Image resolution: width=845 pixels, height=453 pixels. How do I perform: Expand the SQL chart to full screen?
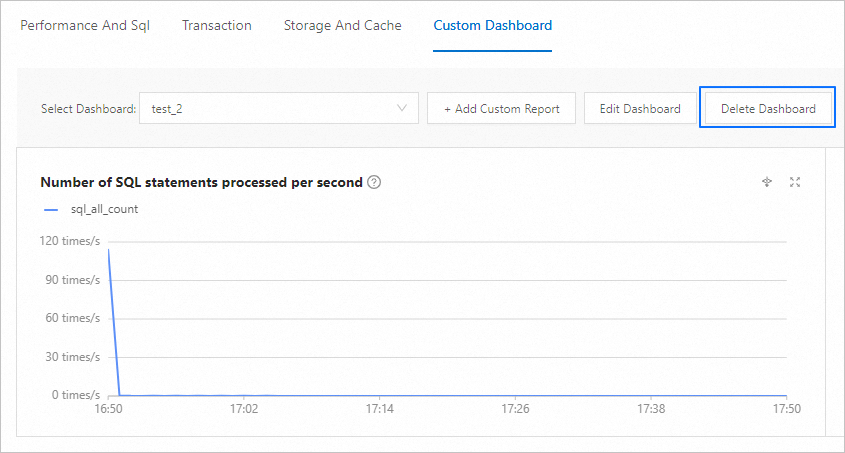[795, 182]
